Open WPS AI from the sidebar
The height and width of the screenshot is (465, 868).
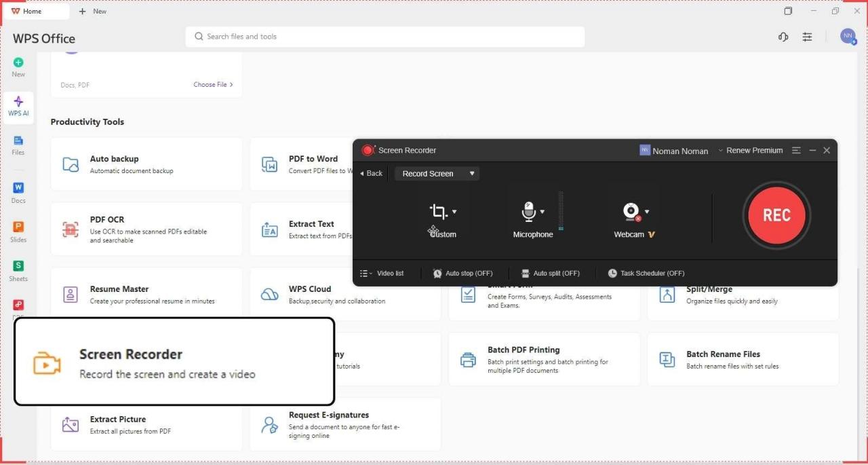click(18, 105)
